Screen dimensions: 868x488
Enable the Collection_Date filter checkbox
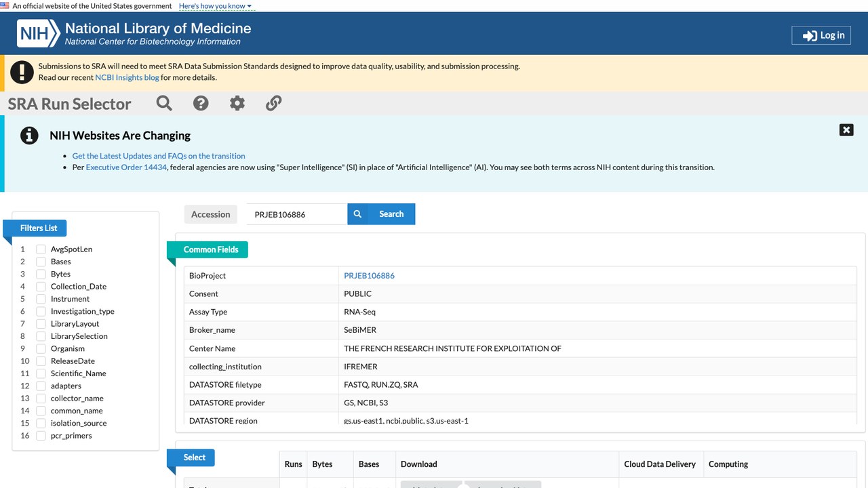41,287
